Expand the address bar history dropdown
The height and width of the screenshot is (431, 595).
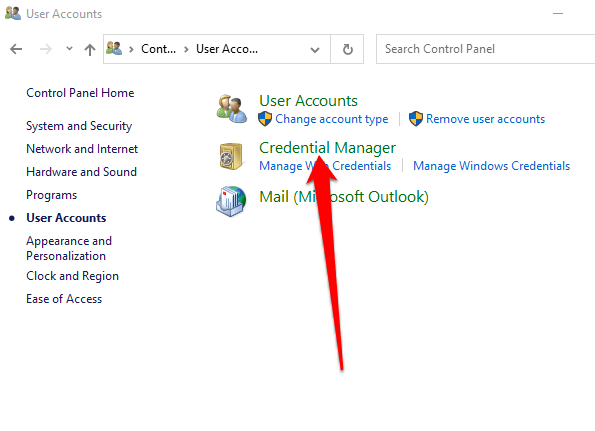point(315,49)
